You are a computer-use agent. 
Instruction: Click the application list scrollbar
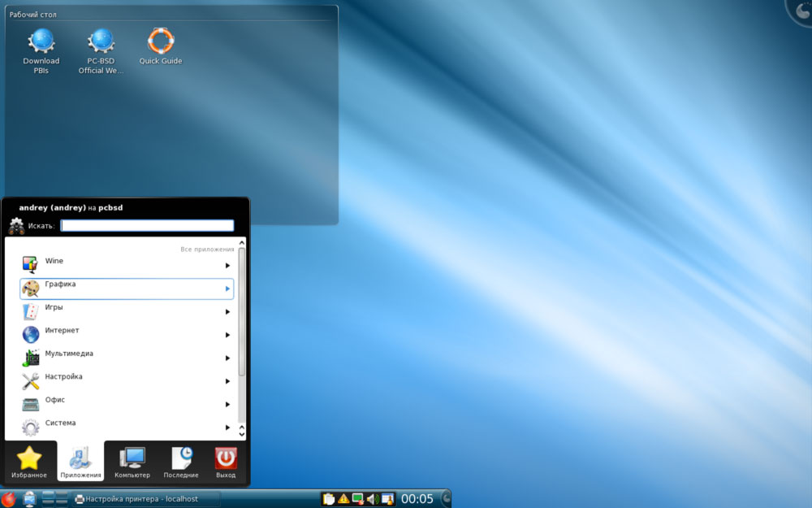(241, 312)
